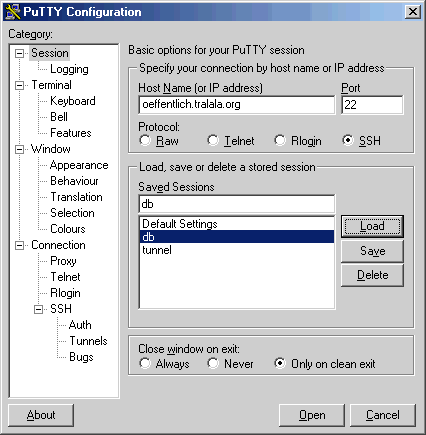Image resolution: width=426 pixels, height=435 pixels.
Task: Select the Logging category
Action: click(x=69, y=69)
